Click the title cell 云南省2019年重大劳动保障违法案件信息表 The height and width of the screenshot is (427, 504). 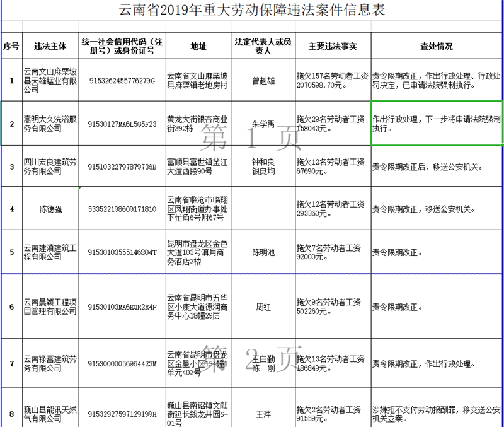(x=252, y=11)
